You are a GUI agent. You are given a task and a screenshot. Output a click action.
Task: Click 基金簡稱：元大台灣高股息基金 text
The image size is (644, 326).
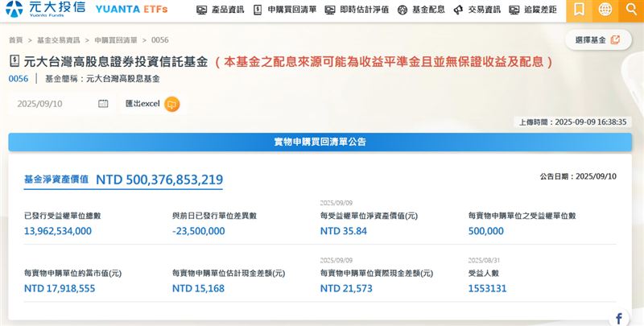102,78
